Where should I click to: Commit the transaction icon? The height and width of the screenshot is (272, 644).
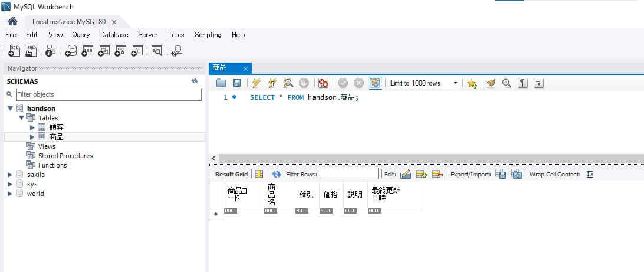coord(343,83)
